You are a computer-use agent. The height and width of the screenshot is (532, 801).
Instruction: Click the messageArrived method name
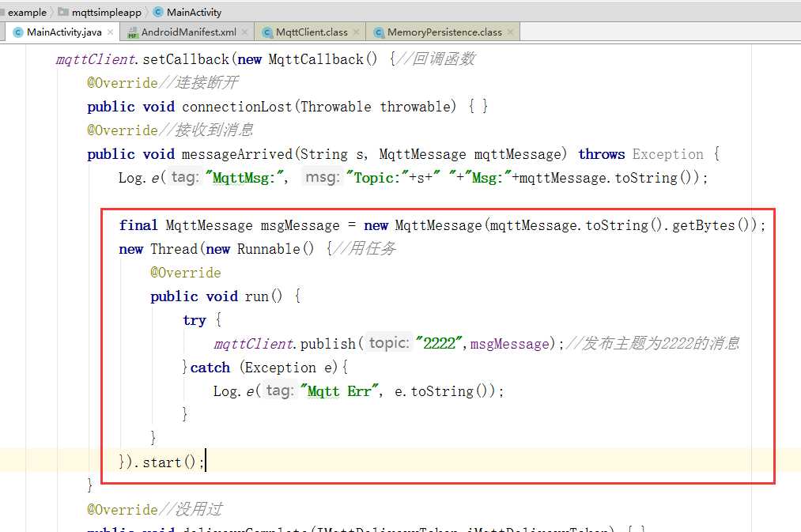click(x=237, y=154)
